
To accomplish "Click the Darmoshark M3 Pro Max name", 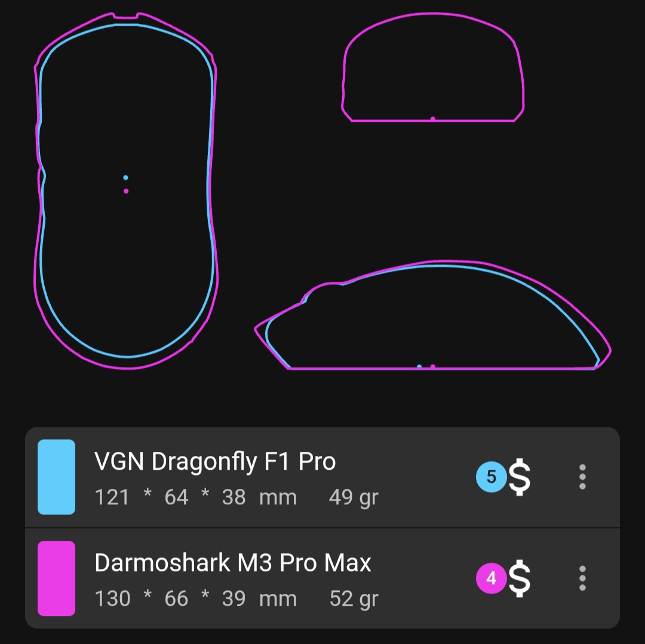I will pos(233,563).
